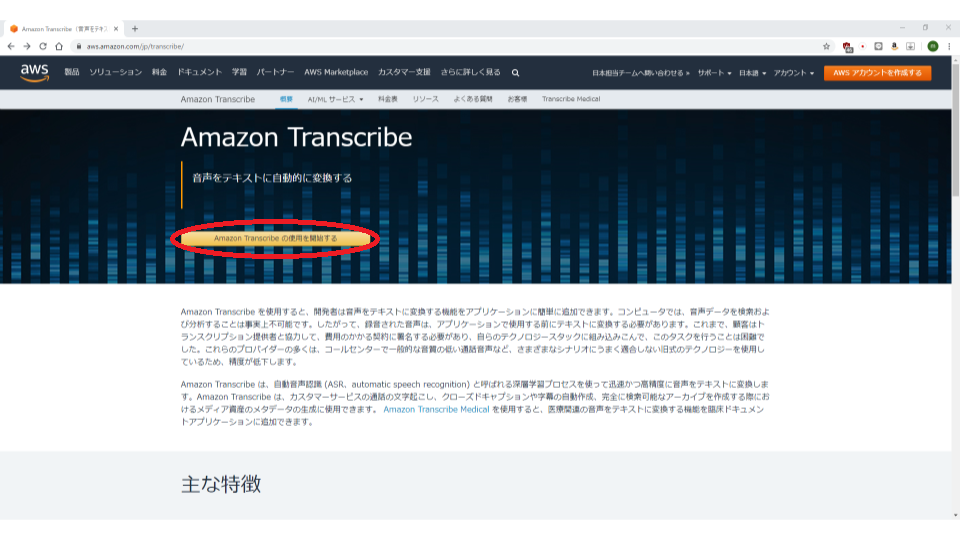Click the padlock site info icon
The width and height of the screenshot is (960, 540).
(x=78, y=47)
